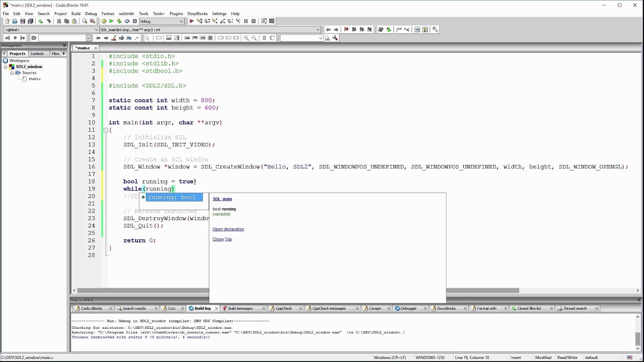644x362 pixels.
Task: Click the Save all files icon
Action: point(30,21)
